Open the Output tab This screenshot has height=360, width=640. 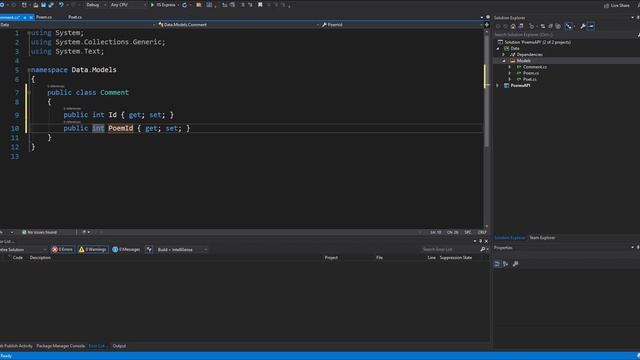click(x=119, y=346)
